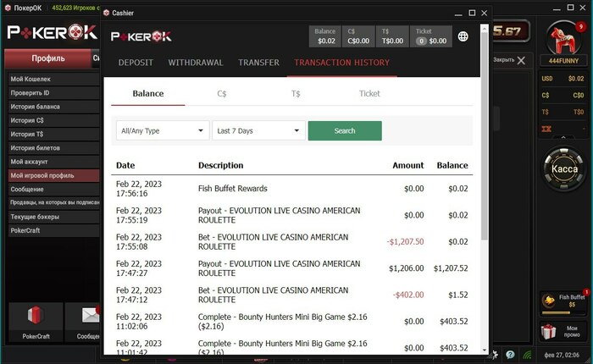Switch to the DEPOSIT tab

click(136, 63)
